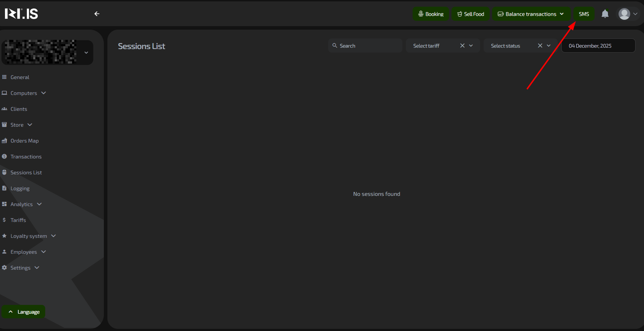This screenshot has height=331, width=644.
Task: Expand the Computers submenu
Action: pos(43,93)
